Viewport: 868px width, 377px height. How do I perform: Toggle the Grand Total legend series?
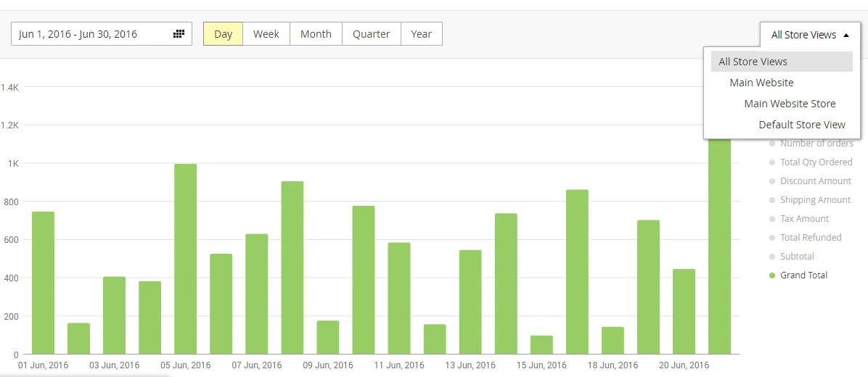click(803, 275)
